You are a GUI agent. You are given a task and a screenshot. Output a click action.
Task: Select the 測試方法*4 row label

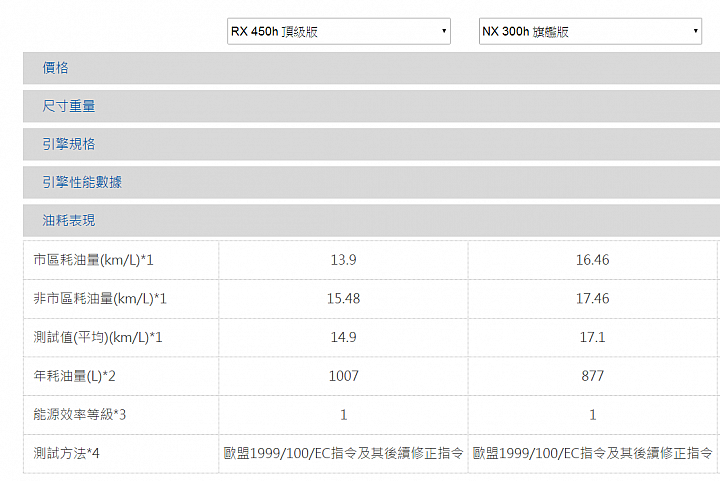[66, 453]
